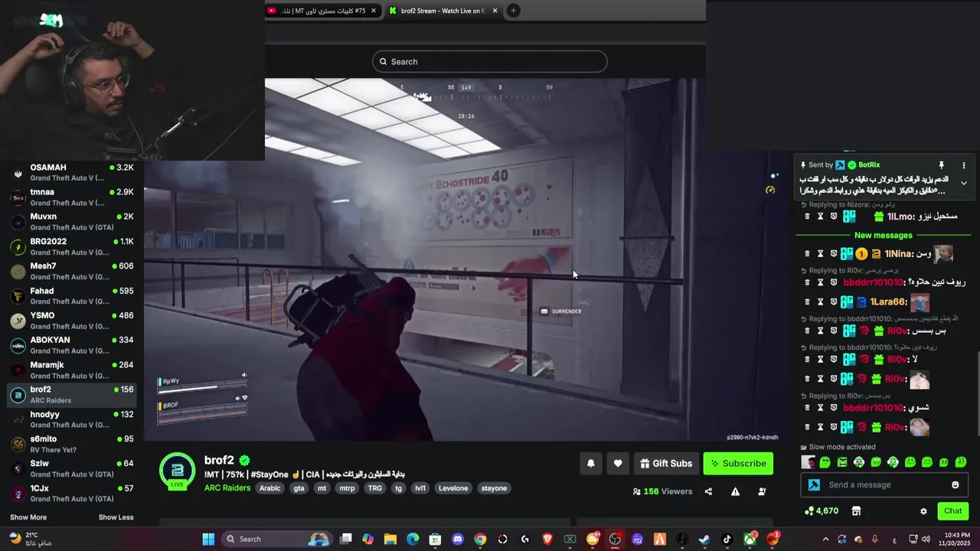Click the ban shield icon on 1ILmo message
This screenshot has height=551, width=980.
coord(834,217)
